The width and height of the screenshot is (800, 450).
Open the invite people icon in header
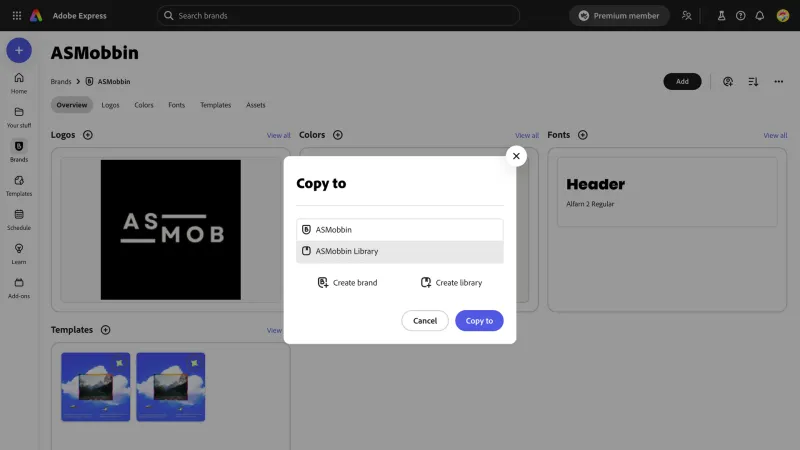click(x=687, y=15)
